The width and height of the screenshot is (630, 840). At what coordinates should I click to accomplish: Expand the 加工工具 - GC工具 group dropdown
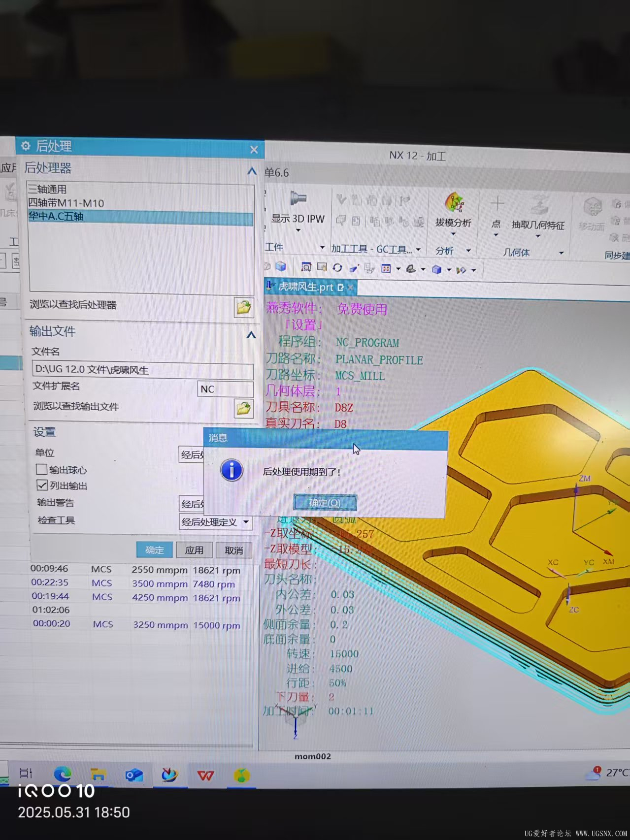click(x=418, y=250)
